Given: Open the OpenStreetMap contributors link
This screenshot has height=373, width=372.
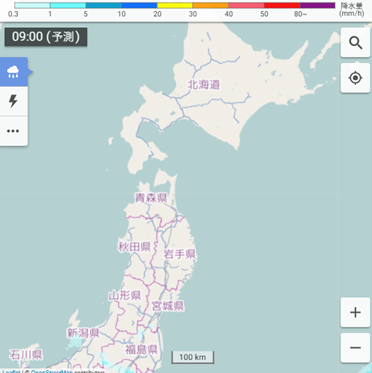Looking at the screenshot, I should [52, 371].
